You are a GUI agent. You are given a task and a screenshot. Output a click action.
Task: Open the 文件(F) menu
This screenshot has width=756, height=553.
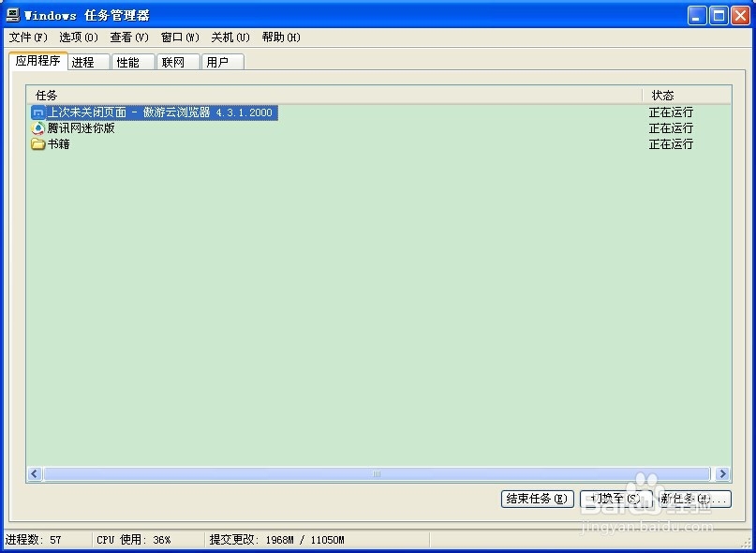[x=28, y=37]
